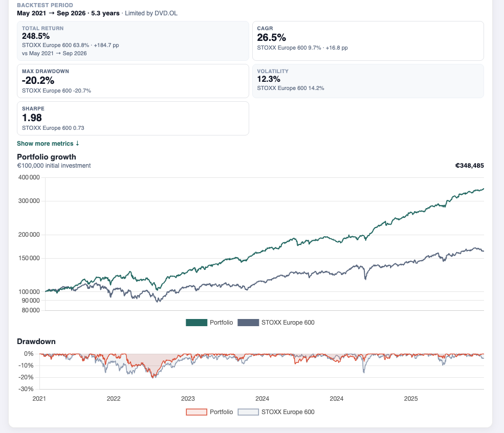Click the grey STOXX Europe 600 line endpoint
This screenshot has width=504, height=433.
click(x=484, y=251)
